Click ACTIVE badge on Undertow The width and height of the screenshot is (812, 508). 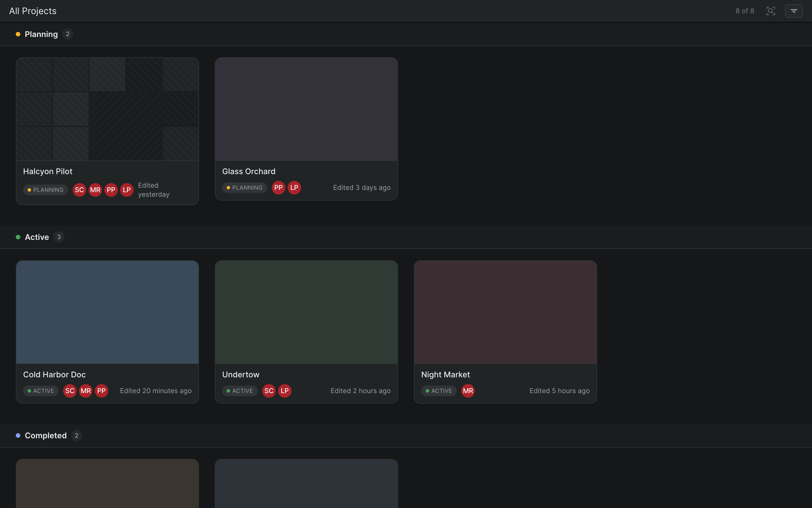240,391
